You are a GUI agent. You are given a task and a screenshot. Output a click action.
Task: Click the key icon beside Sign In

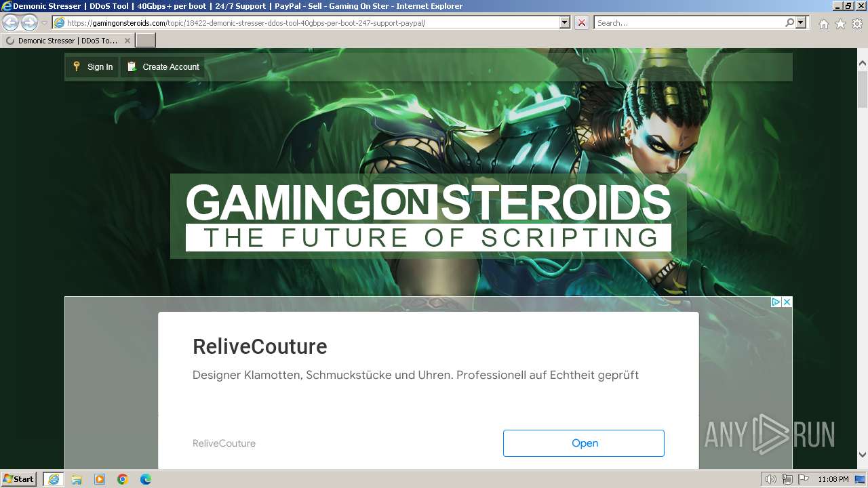[77, 66]
